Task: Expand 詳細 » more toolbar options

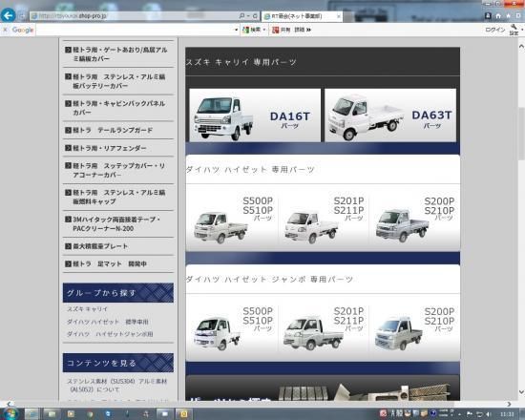Action: tap(303, 30)
